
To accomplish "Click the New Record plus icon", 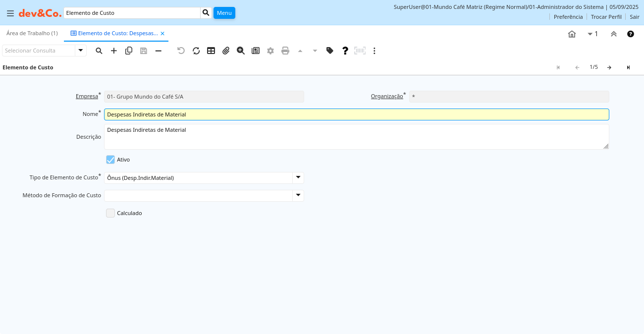I will pos(114,51).
